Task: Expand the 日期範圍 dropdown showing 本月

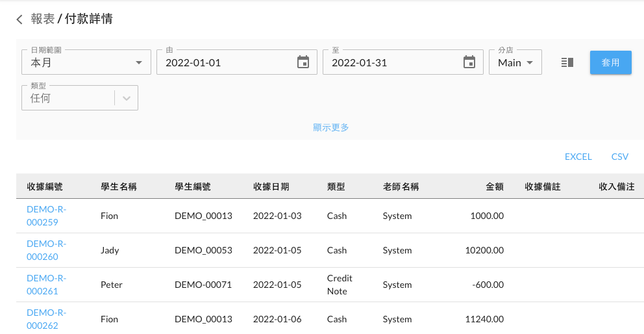Action: [x=86, y=62]
